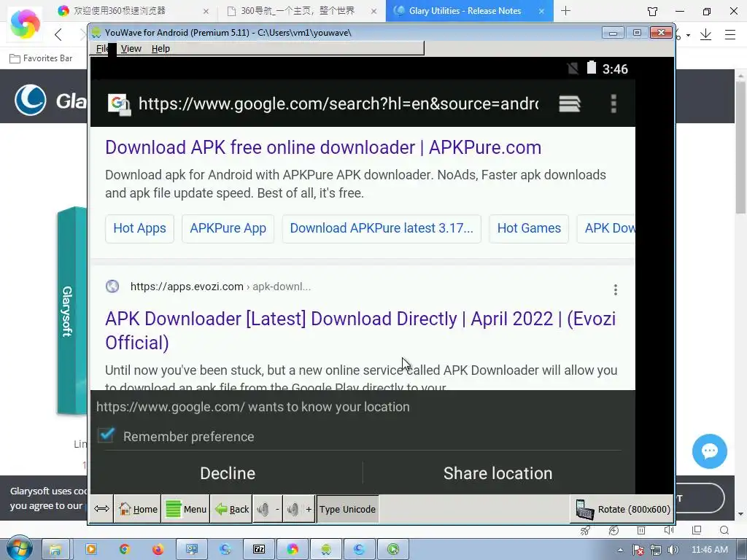This screenshot has height=560, width=747.
Task: Tap the APKPure App chip
Action: [x=228, y=228]
